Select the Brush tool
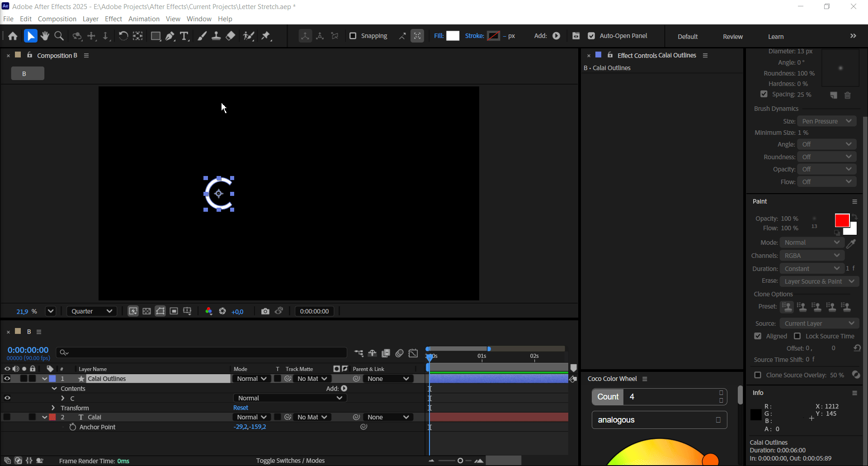The height and width of the screenshot is (466, 868). coord(202,36)
